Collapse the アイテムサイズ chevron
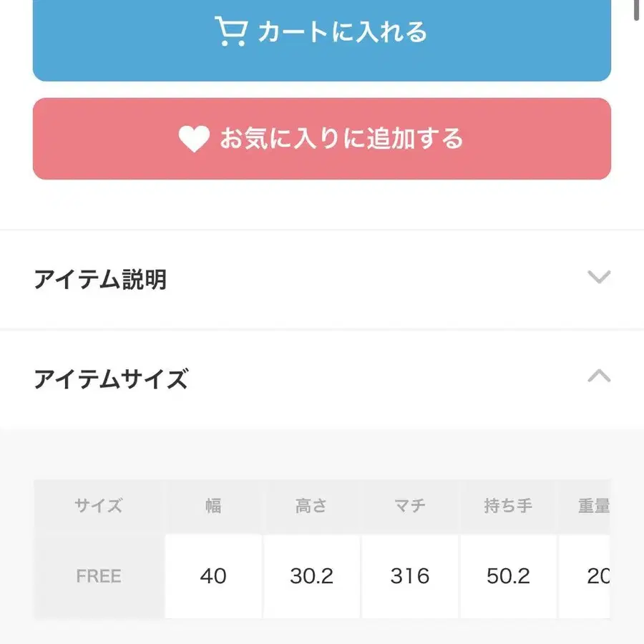 tap(598, 376)
